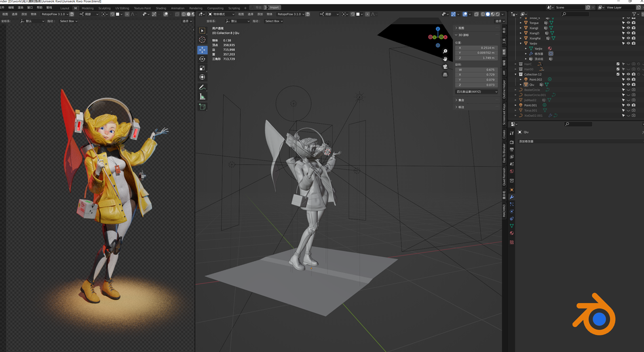Hide Xiangji object via eye icon

coord(628,28)
